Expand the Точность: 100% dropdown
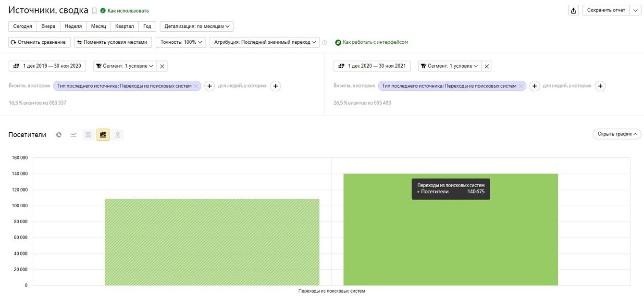This screenshot has width=644, height=302. tap(181, 42)
